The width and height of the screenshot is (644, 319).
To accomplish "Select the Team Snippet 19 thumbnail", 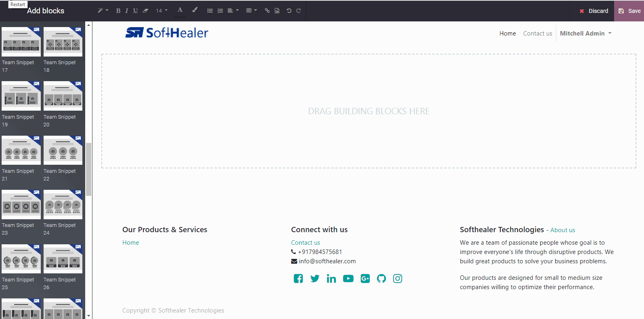I will tap(21, 96).
